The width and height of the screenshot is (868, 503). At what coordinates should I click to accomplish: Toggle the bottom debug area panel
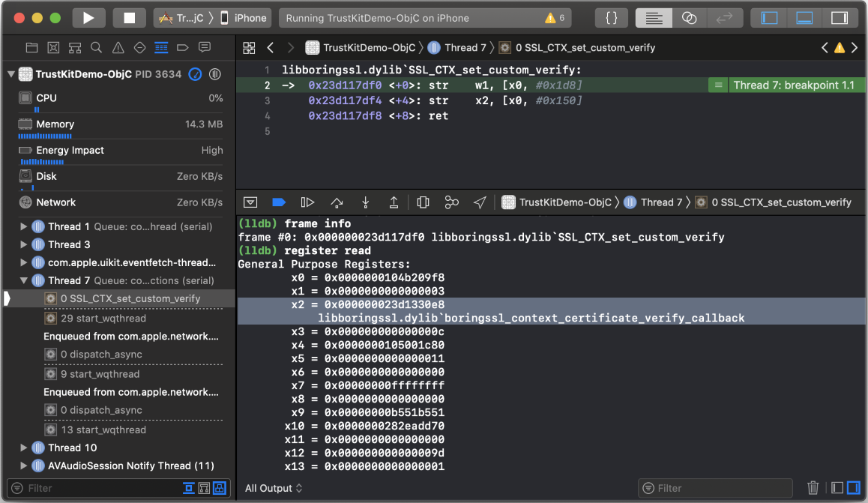pos(804,18)
